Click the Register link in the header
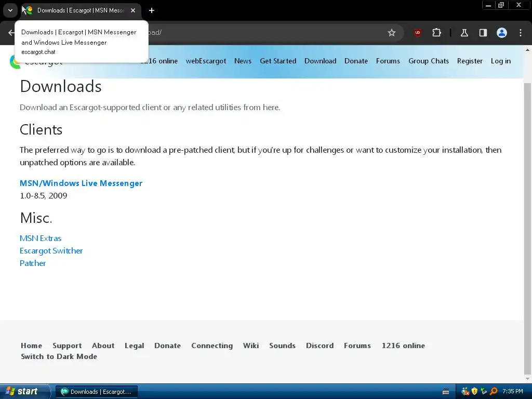532x399 pixels. (470, 61)
